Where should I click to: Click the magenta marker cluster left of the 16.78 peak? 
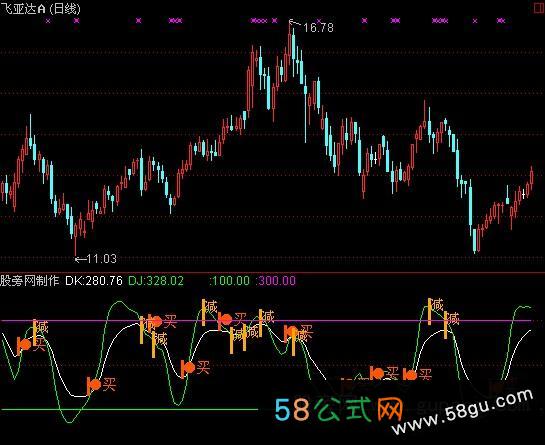pyautogui.click(x=259, y=21)
